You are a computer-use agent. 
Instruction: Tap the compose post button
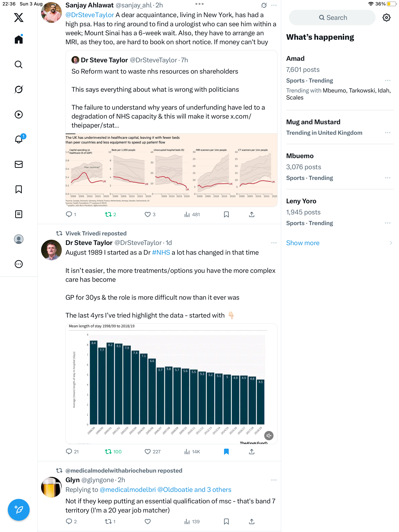(19, 510)
